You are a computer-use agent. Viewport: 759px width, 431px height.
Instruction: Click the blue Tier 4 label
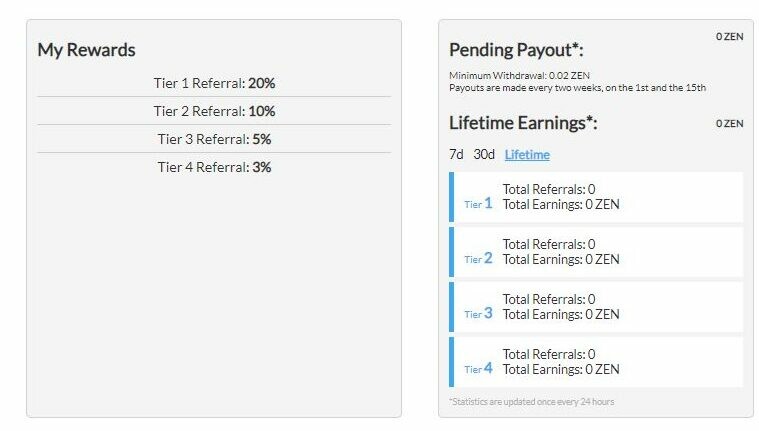478,369
